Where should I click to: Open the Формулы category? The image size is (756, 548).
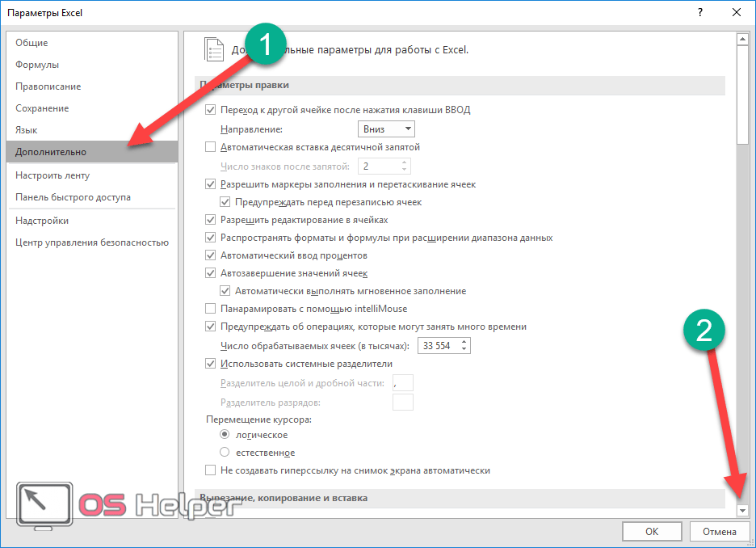[x=92, y=65]
